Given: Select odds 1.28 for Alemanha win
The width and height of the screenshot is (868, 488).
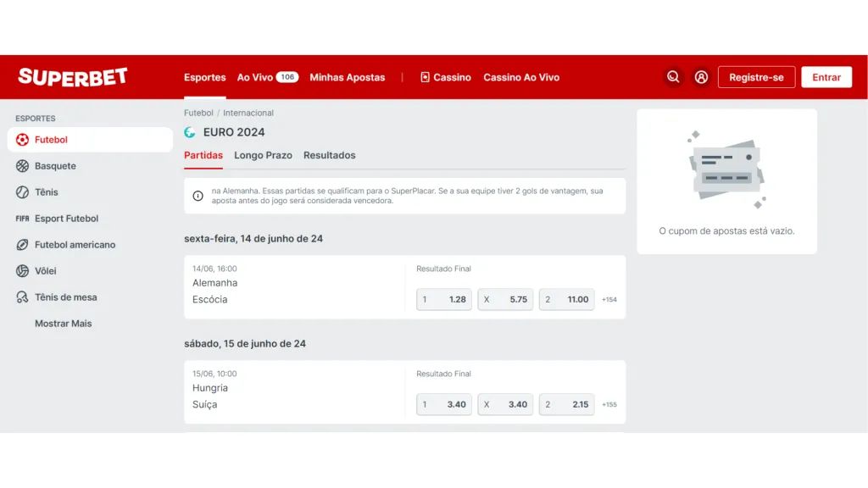Looking at the screenshot, I should [x=443, y=299].
